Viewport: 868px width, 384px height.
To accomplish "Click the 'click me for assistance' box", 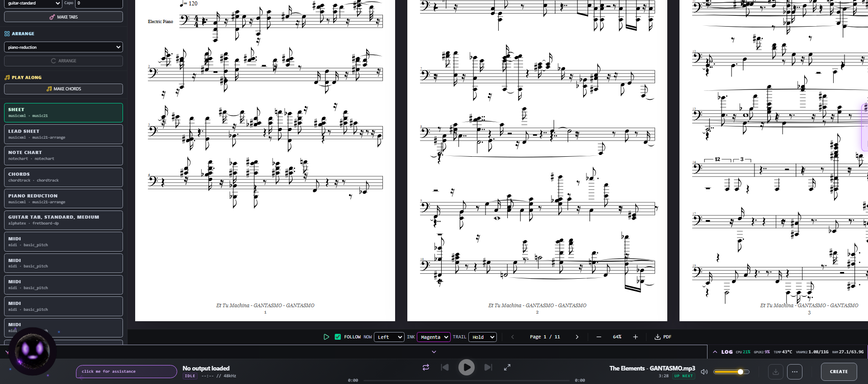I will [126, 371].
